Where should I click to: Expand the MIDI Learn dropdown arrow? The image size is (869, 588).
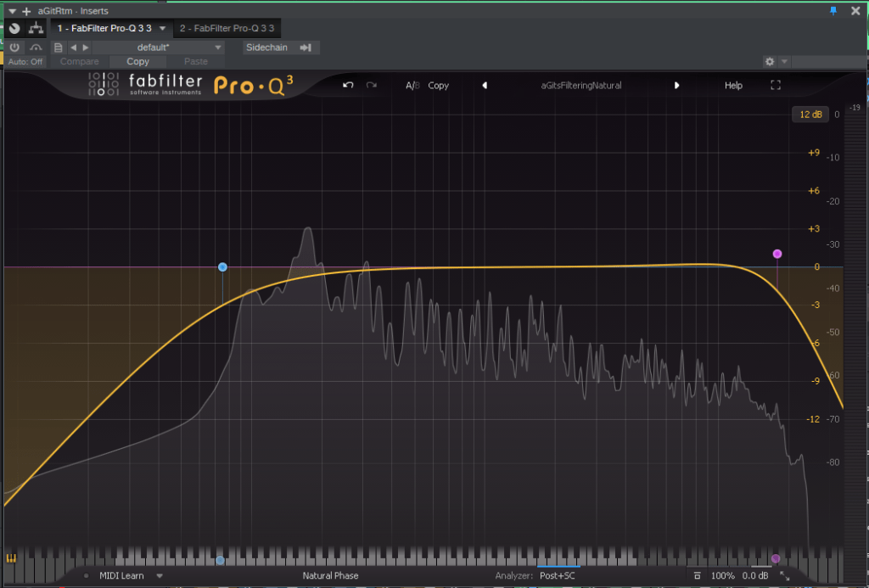(x=159, y=576)
